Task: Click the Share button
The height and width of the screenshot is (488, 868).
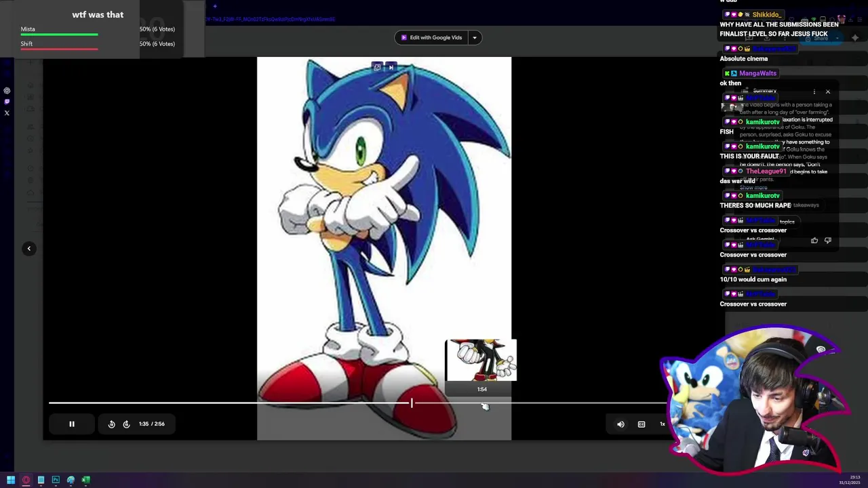Action: [x=821, y=39]
